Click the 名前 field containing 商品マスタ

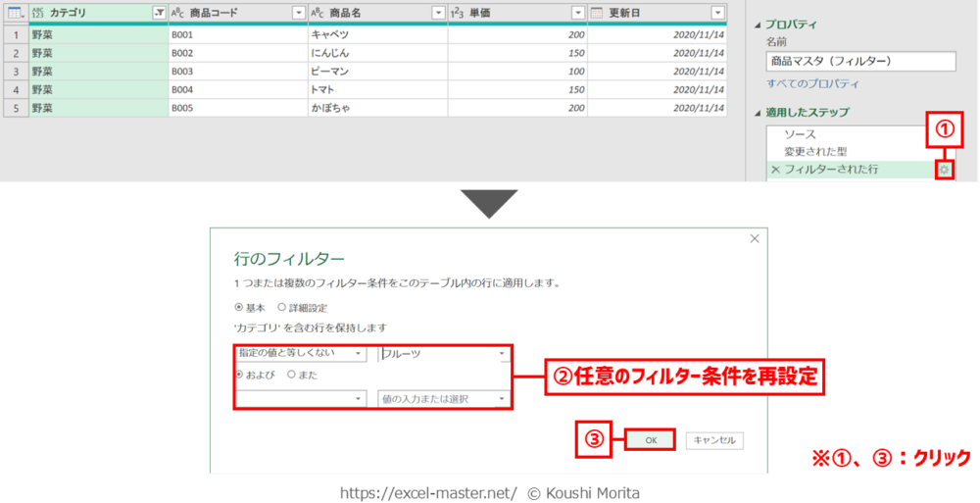pos(859,61)
